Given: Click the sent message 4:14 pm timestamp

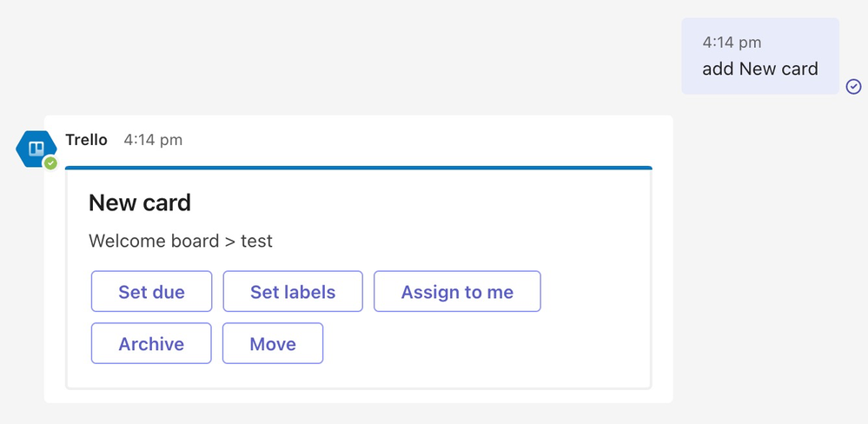Looking at the screenshot, I should click(x=731, y=42).
